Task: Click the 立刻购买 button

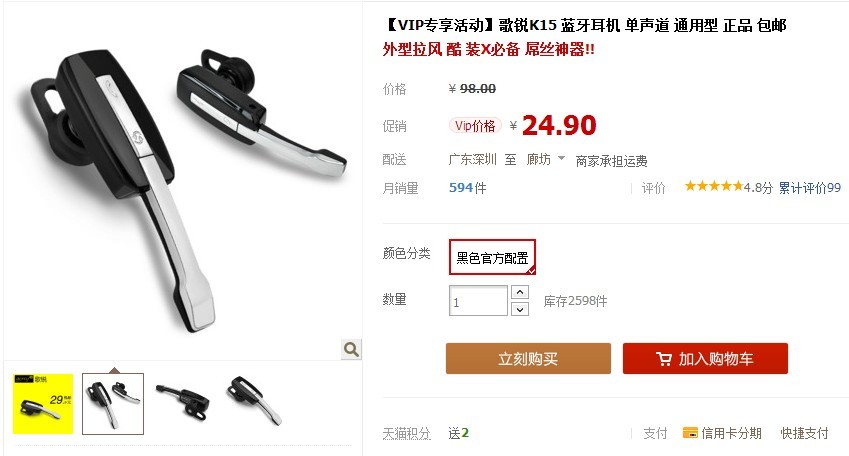Action: 528,359
